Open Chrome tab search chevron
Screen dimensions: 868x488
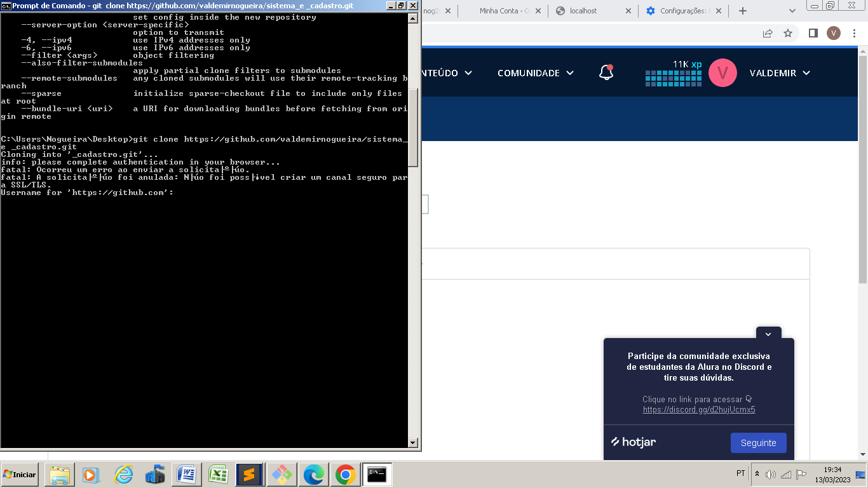click(792, 11)
